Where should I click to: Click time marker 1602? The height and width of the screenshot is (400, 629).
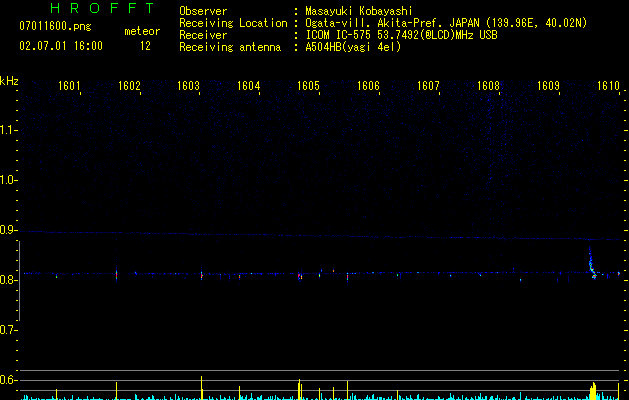tap(129, 86)
